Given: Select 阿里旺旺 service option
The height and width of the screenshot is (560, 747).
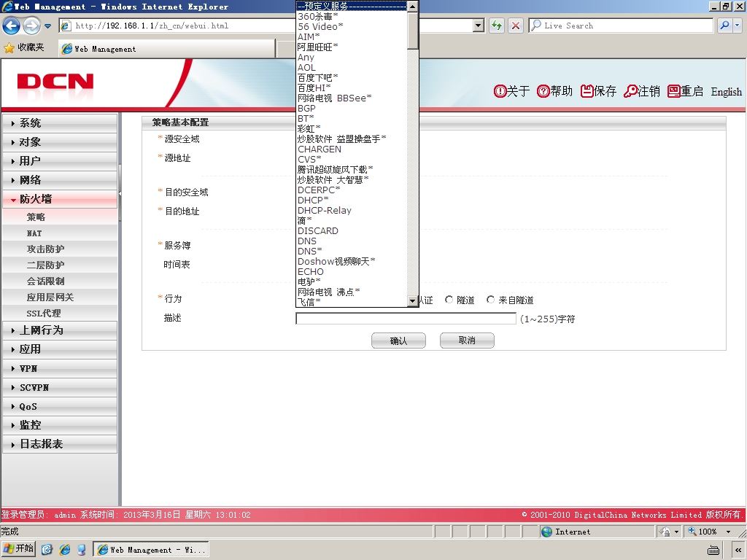Looking at the screenshot, I should [x=352, y=47].
